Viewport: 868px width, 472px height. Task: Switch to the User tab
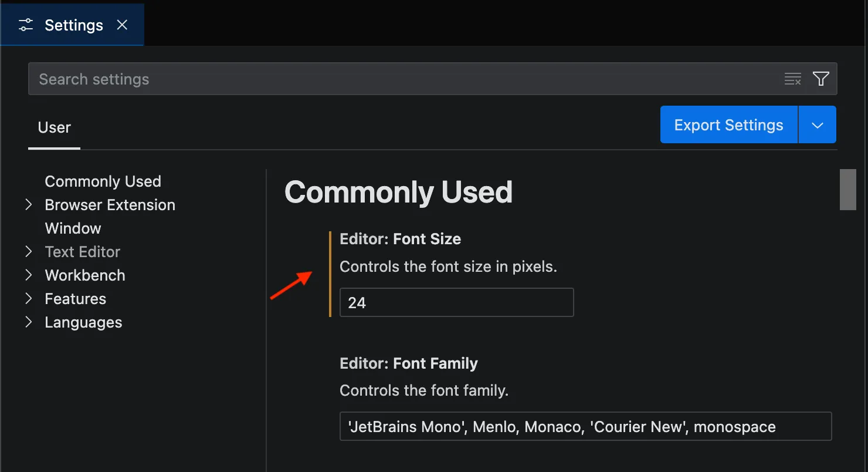54,127
